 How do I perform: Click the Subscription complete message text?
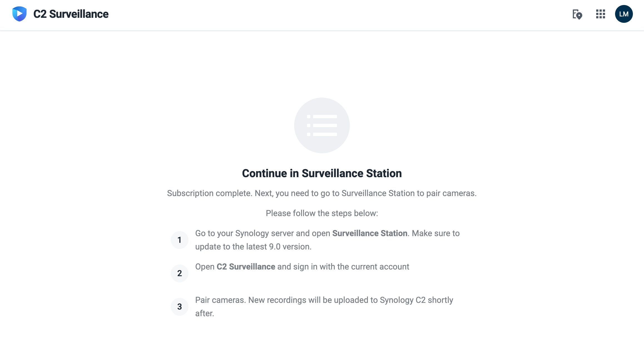pos(322,193)
